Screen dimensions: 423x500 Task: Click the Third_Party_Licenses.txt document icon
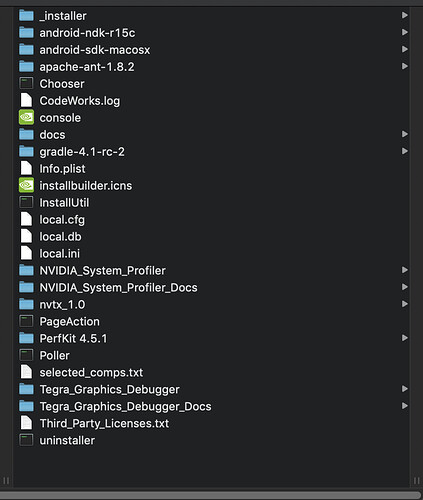(26, 423)
